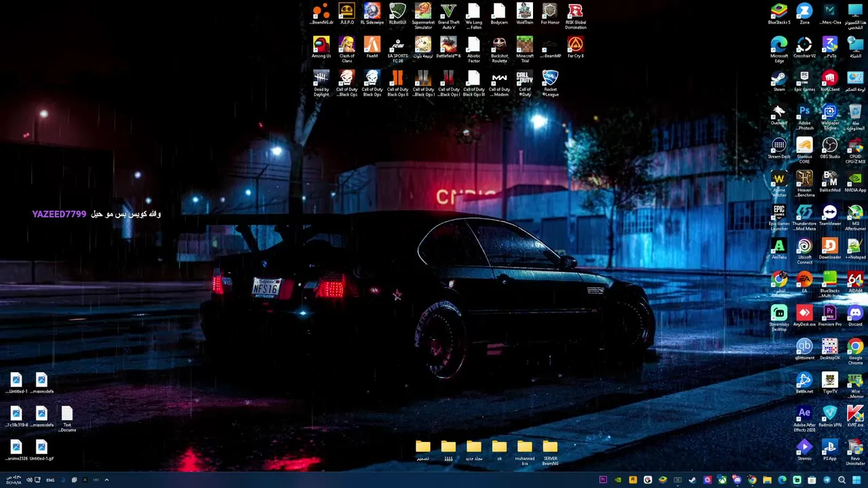Open Grand Theft Auto V icon
Screen dimensions: 868x488
448,16
